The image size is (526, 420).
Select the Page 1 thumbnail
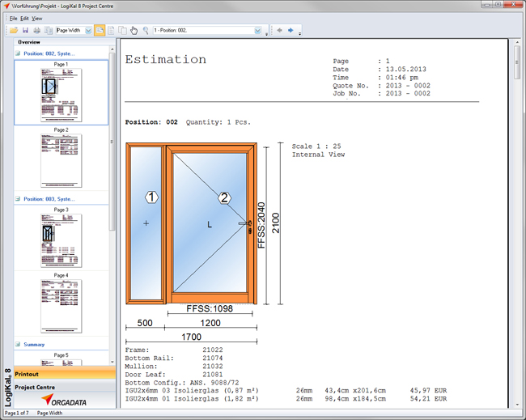pyautogui.click(x=61, y=95)
